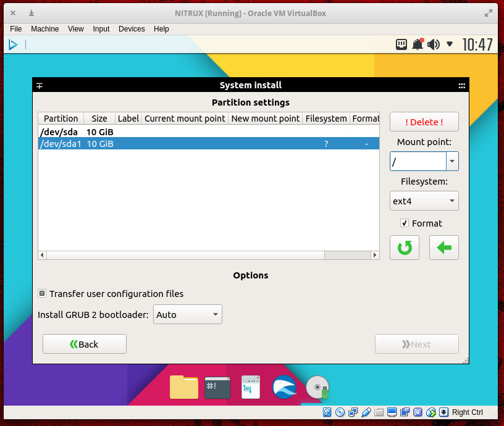This screenshot has width=504, height=426.
Task: Launch the terminal from the dock
Action: click(x=217, y=387)
